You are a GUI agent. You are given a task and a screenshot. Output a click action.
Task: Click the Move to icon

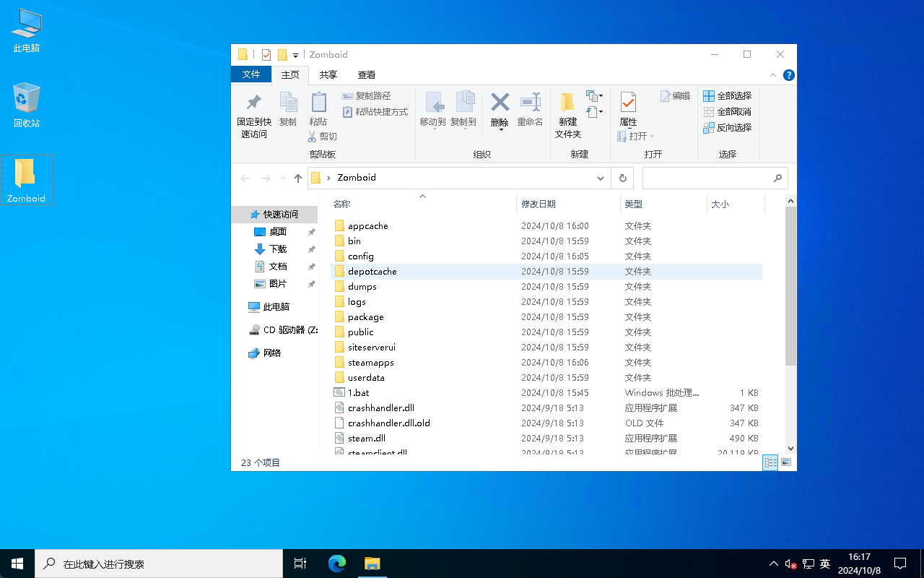[434, 103]
